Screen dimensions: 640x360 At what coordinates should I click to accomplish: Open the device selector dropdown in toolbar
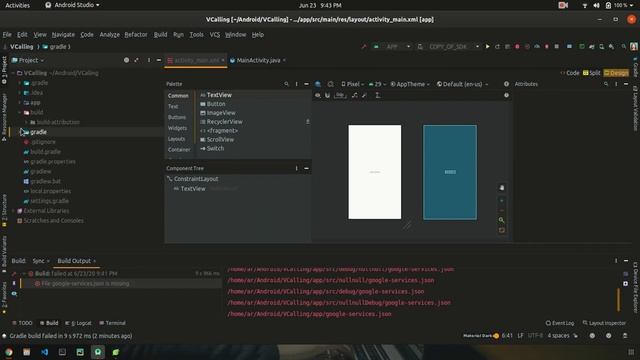click(448, 47)
